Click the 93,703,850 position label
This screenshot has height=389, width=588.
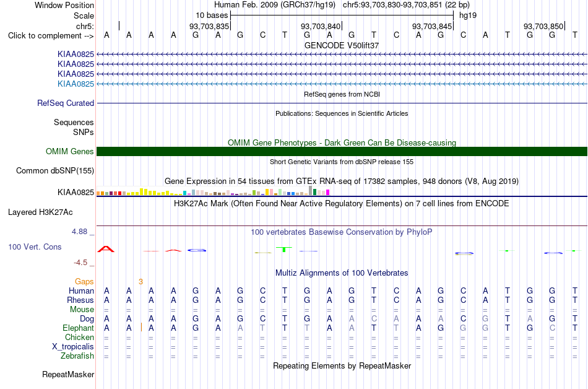point(543,26)
